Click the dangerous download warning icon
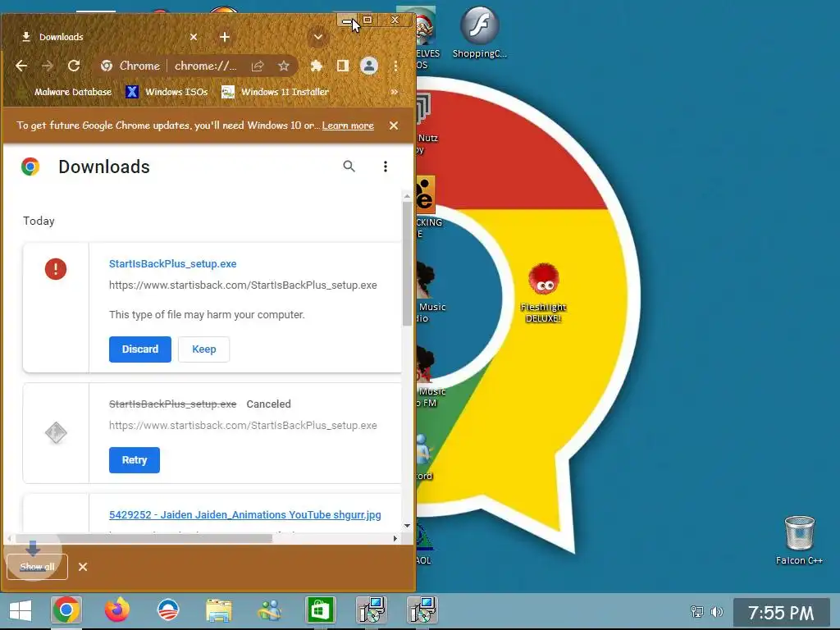 click(56, 269)
